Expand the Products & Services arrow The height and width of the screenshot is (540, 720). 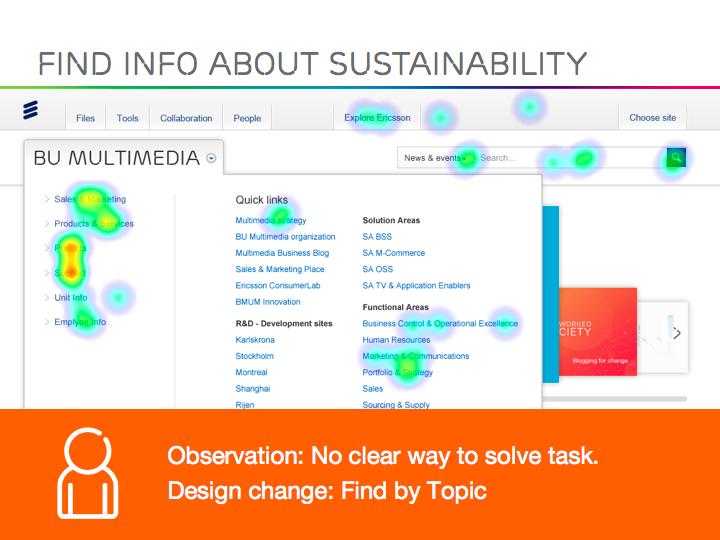(47, 224)
